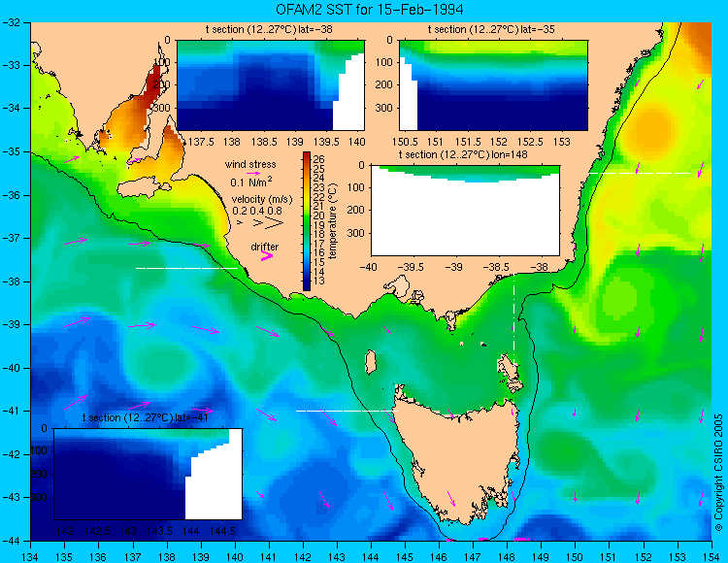Click the 't section (12..27°C) lon=148' heading
Viewport: 728px width, 563px height.
pos(463,154)
